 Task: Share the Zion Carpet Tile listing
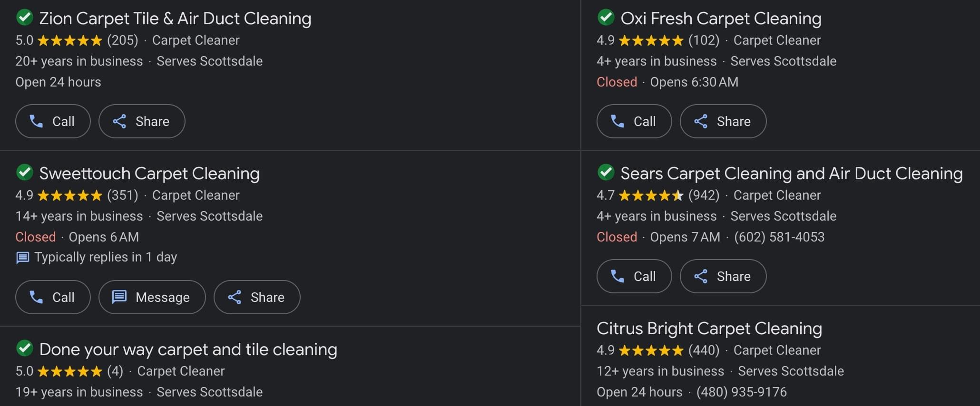tap(142, 121)
